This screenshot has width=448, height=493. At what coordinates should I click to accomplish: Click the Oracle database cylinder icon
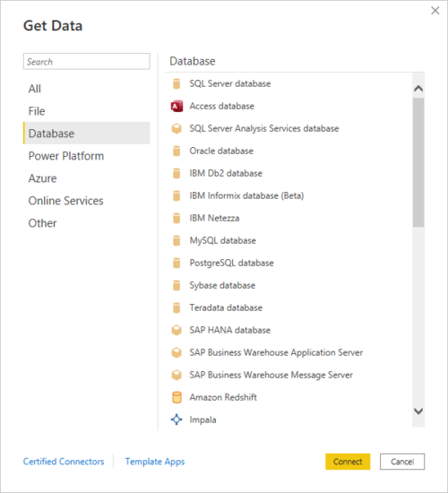(177, 151)
